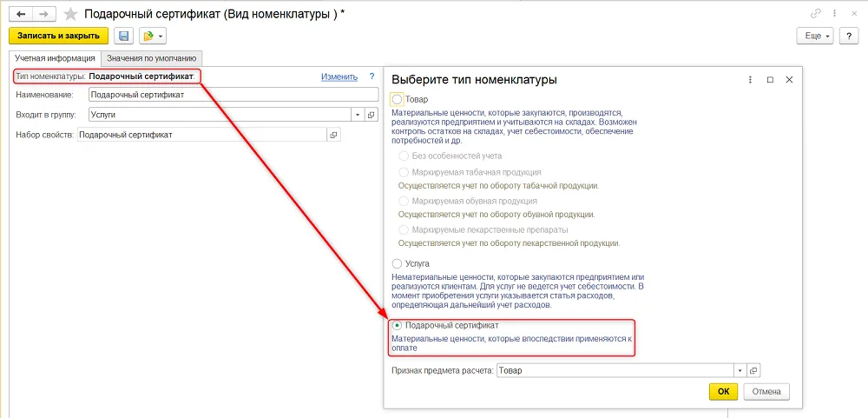Switch to the Значения по умолчанию tab

pos(152,58)
